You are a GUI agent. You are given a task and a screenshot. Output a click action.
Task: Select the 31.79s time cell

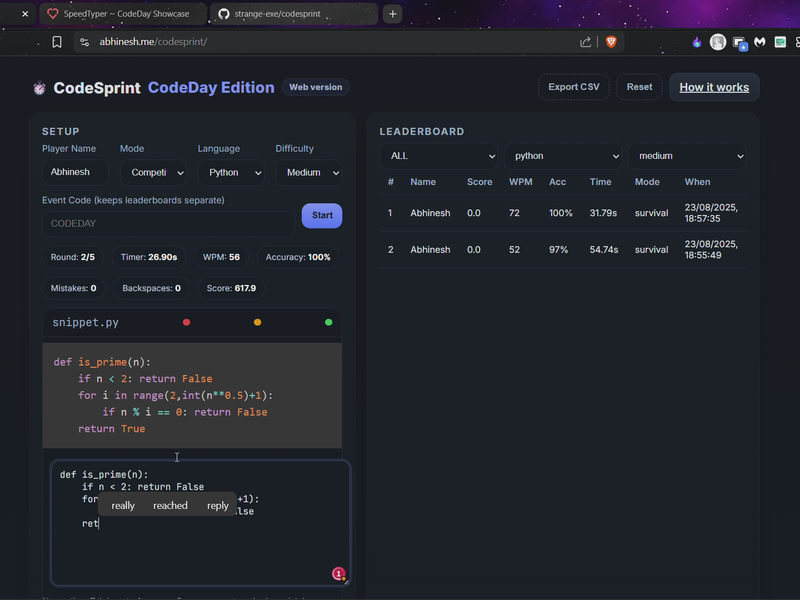603,213
